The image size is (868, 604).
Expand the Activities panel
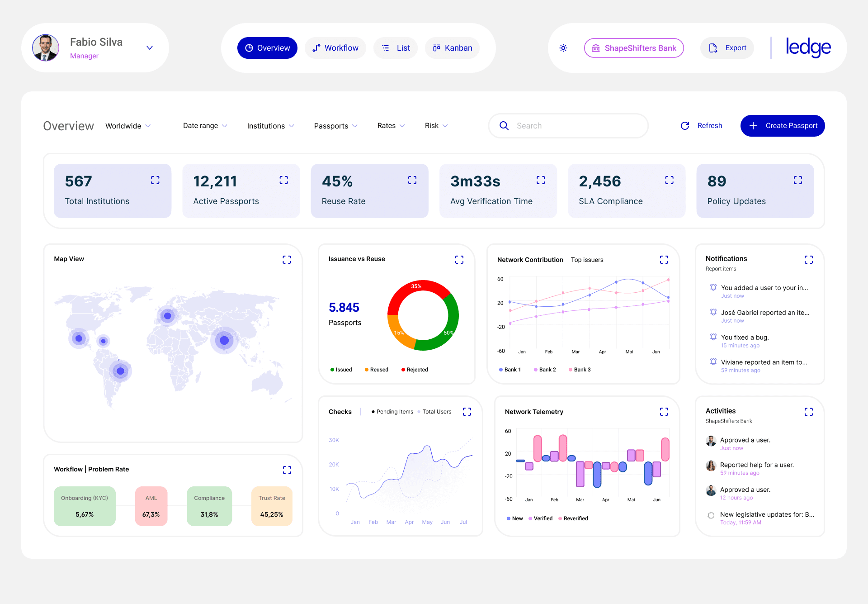pos(808,412)
